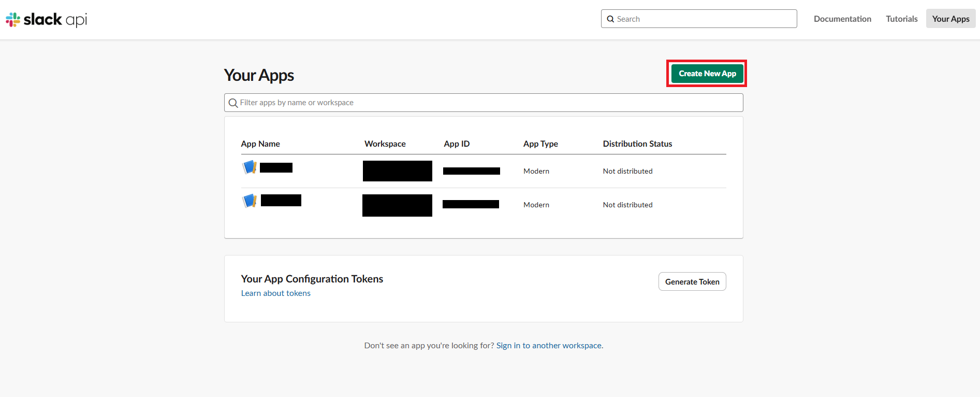Image resolution: width=980 pixels, height=397 pixels.
Task: Open the Documentation menu
Action: (842, 19)
